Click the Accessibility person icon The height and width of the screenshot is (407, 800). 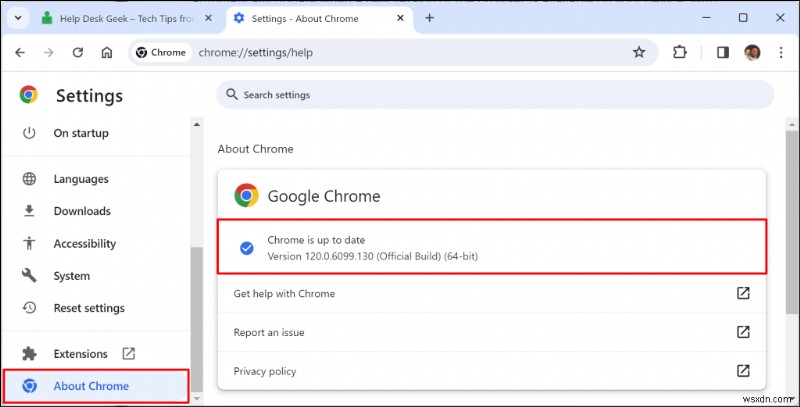pos(29,243)
